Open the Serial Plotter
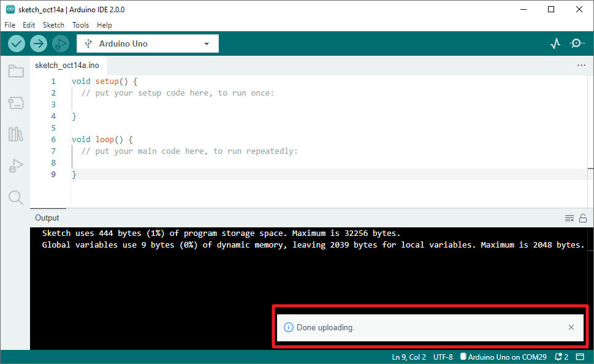 555,44
